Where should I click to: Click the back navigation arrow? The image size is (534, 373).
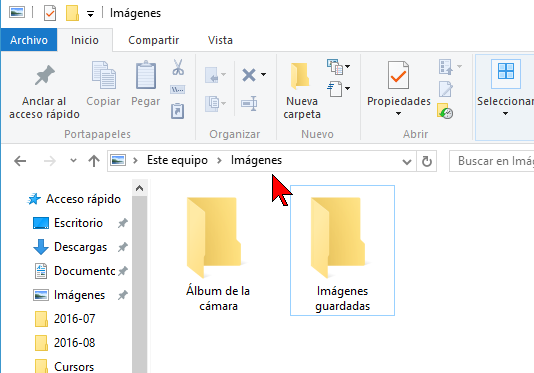point(20,161)
